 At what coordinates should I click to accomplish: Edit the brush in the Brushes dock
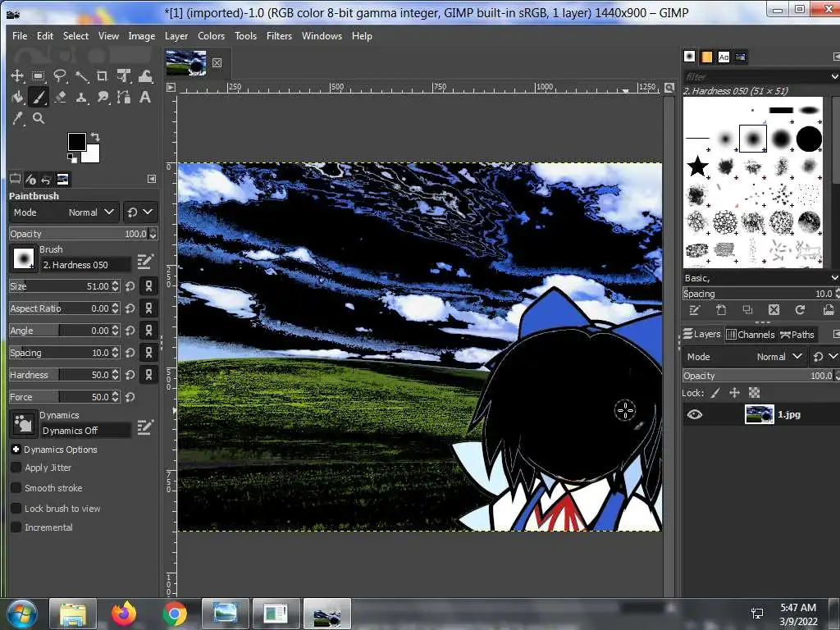(x=694, y=309)
